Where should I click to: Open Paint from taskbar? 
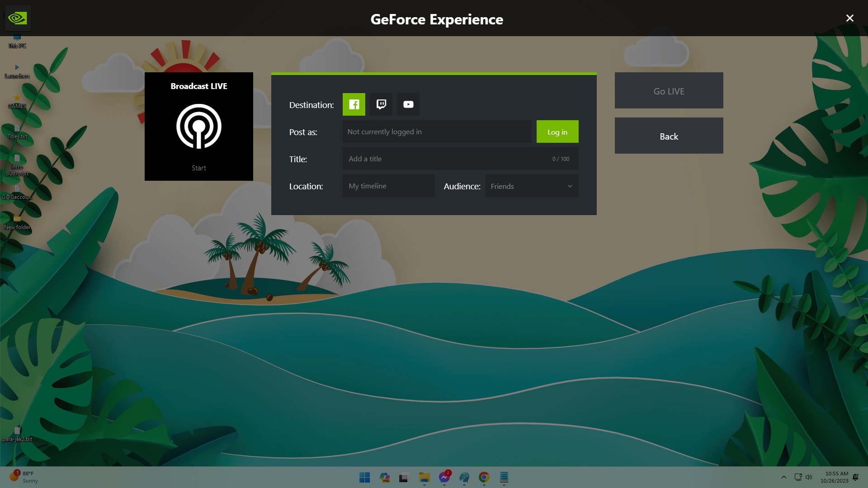(464, 477)
